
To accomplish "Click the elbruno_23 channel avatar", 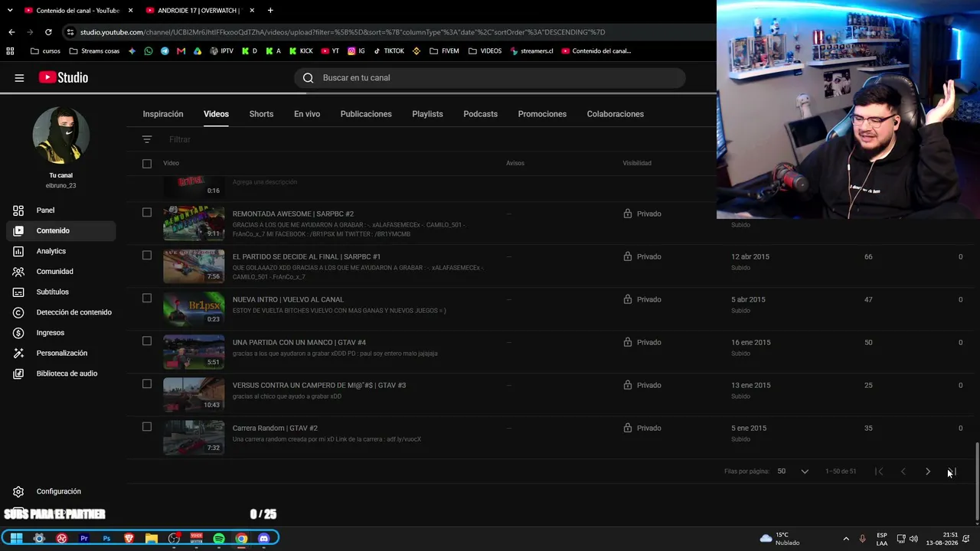I will (61, 135).
